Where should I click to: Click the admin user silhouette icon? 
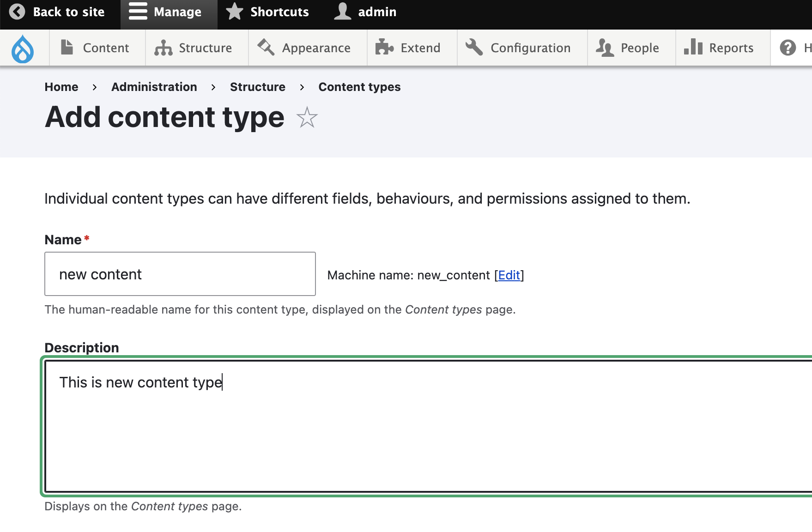point(342,12)
